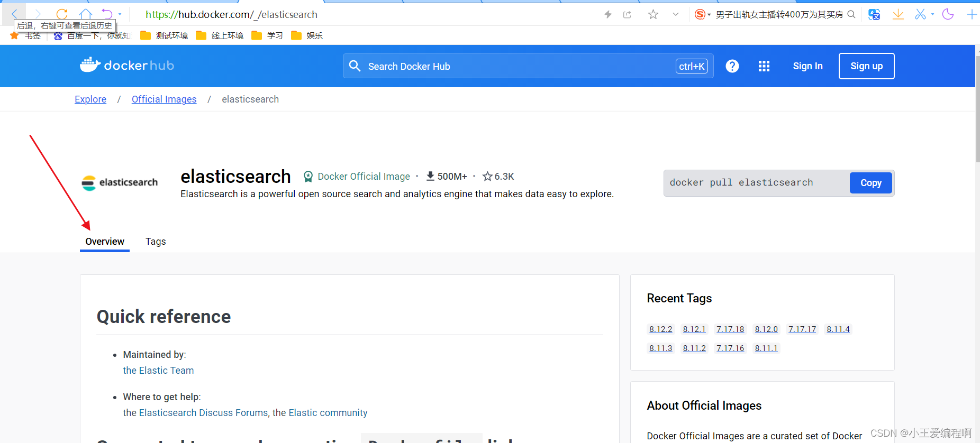Open recent tag 8.12.2
This screenshot has height=443, width=980.
click(661, 329)
